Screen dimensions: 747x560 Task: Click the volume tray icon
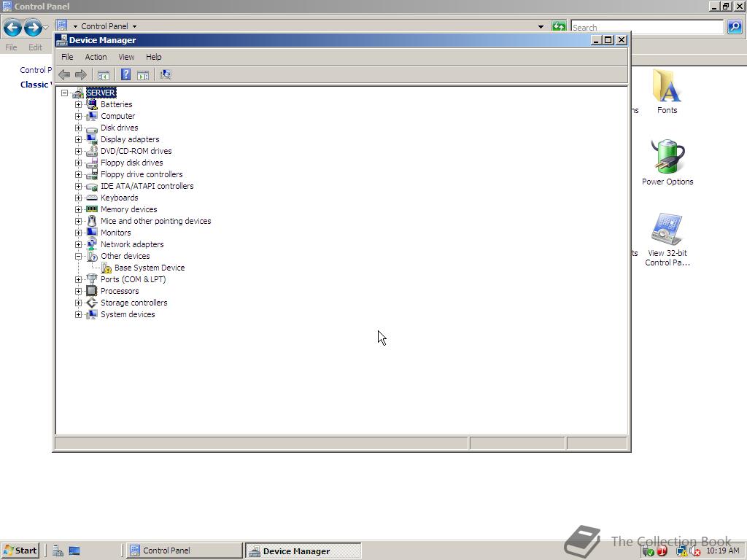click(x=694, y=551)
